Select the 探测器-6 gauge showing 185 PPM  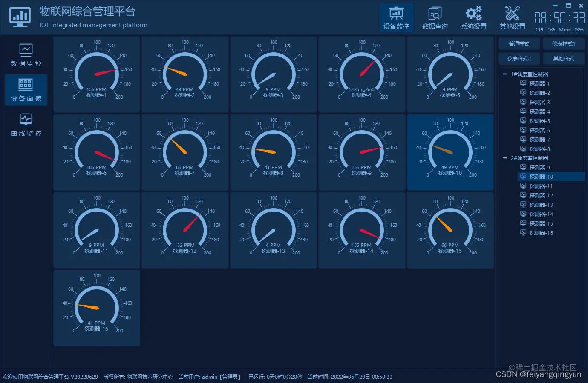coord(97,152)
